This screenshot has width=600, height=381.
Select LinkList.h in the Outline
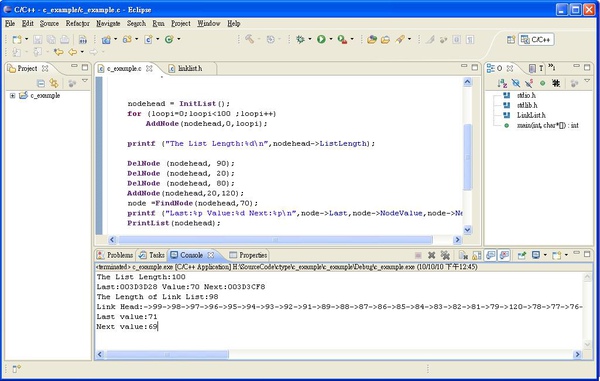[x=531, y=116]
